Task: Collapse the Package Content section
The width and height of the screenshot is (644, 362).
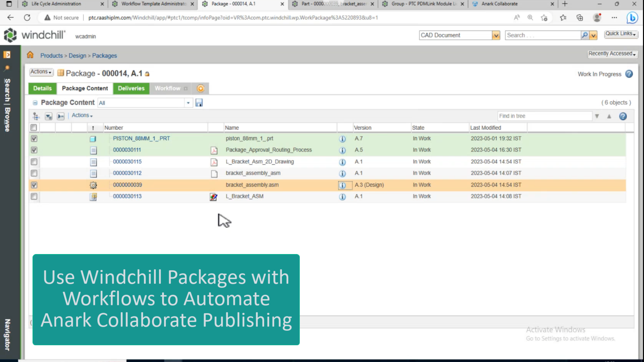Action: click(35, 103)
